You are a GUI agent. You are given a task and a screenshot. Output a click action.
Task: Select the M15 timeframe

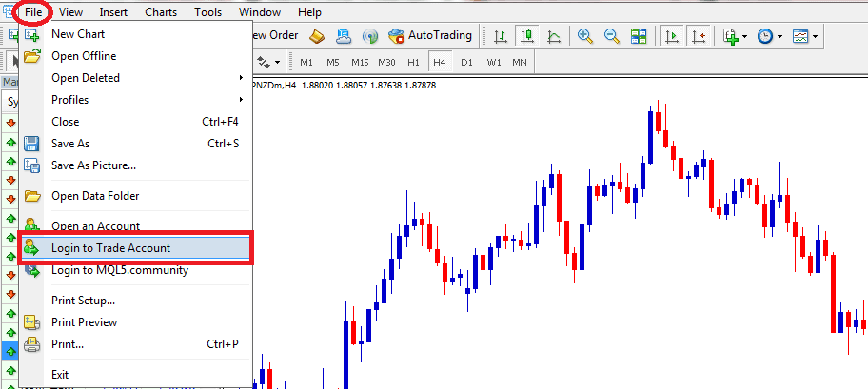point(360,62)
